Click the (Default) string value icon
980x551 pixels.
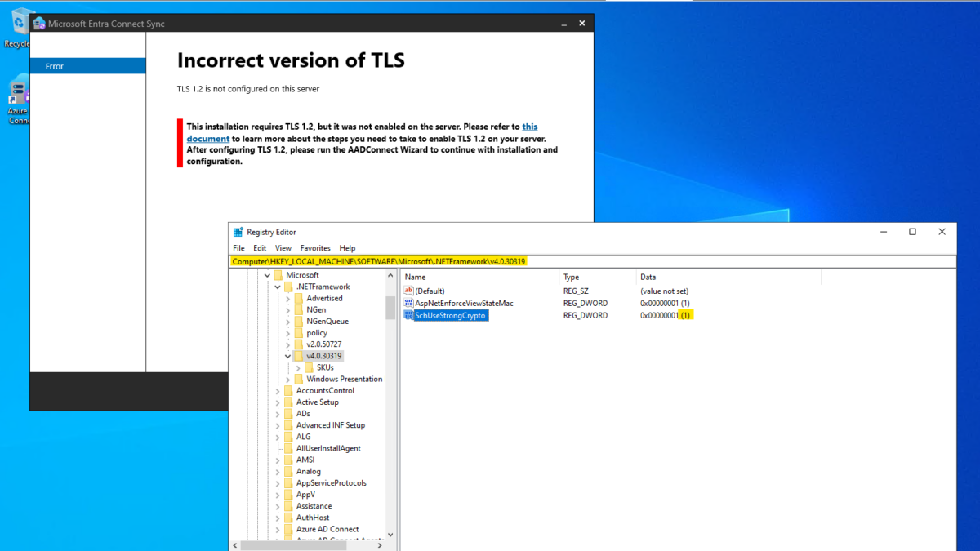click(x=409, y=291)
